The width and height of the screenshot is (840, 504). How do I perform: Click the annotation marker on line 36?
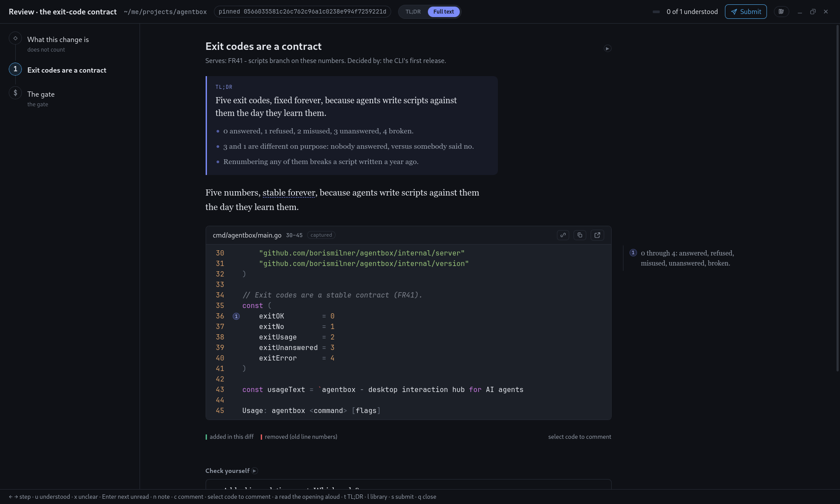pyautogui.click(x=236, y=316)
